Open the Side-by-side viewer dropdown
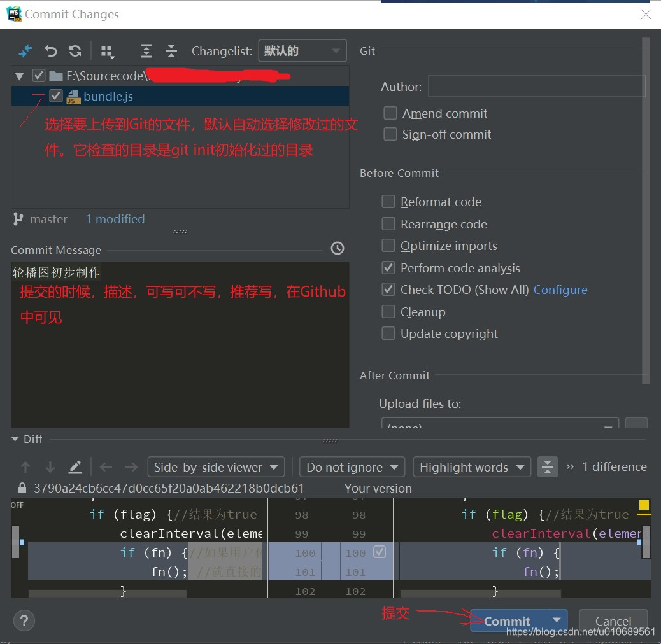Screen dimensions: 661x644 click(x=216, y=467)
